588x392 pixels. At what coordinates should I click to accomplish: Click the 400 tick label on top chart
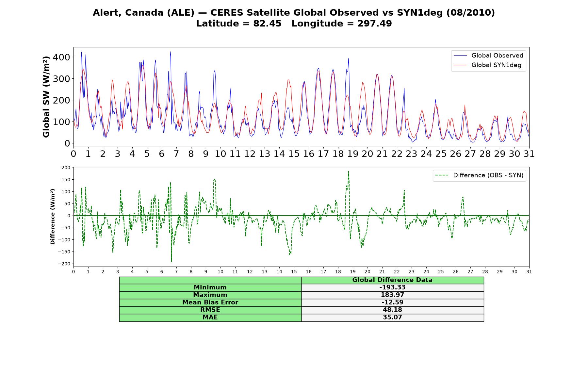pyautogui.click(x=62, y=57)
